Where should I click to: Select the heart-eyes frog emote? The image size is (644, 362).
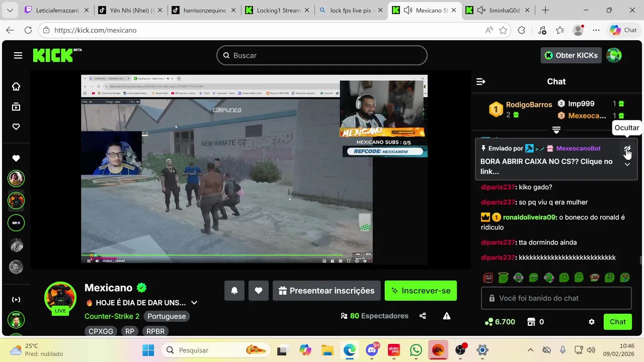tap(625, 278)
